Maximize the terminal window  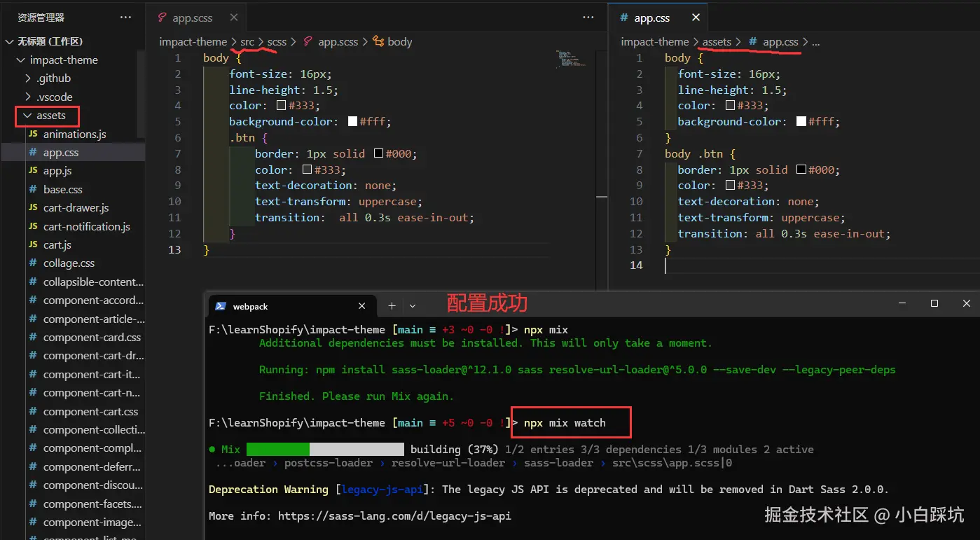click(934, 303)
